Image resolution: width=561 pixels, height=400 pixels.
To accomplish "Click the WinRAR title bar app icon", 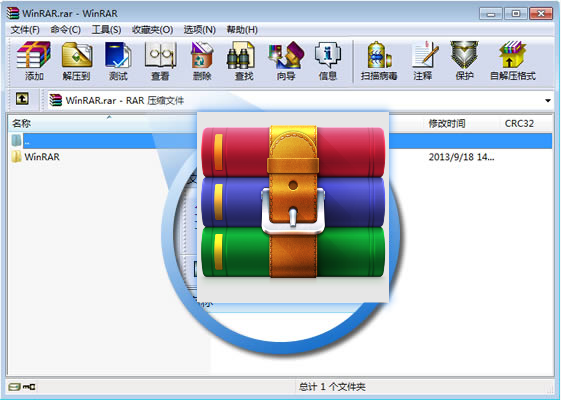I will 13,13.
